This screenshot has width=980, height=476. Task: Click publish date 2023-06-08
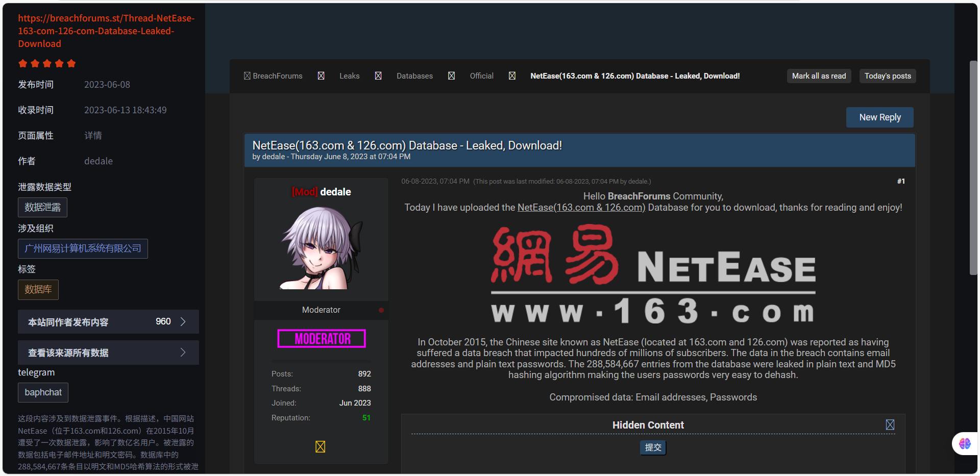point(107,85)
